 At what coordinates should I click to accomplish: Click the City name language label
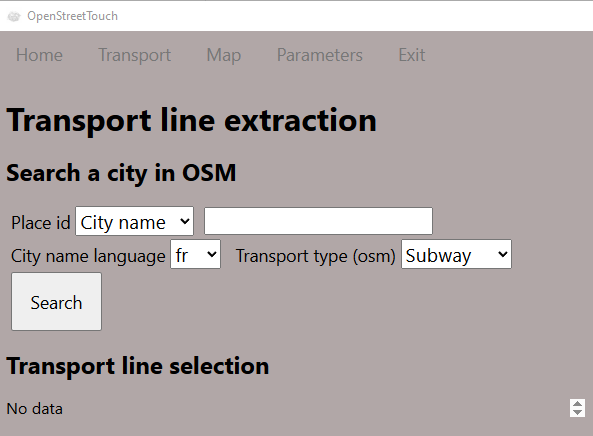pos(88,256)
